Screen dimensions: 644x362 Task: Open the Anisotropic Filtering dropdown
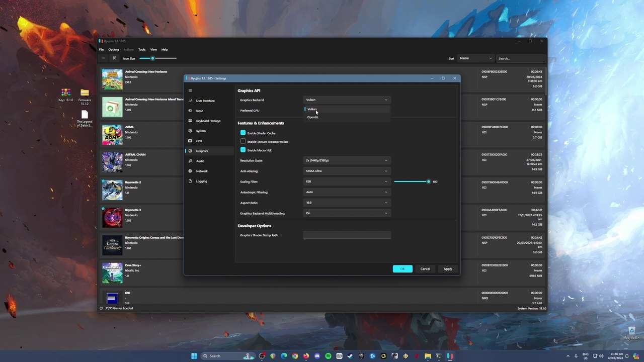[347, 192]
